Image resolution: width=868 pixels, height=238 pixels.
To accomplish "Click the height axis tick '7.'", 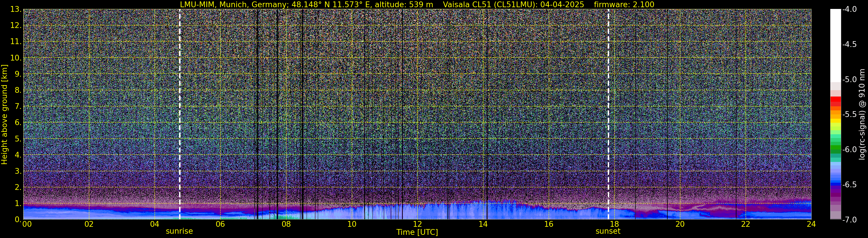I will coord(18,107).
